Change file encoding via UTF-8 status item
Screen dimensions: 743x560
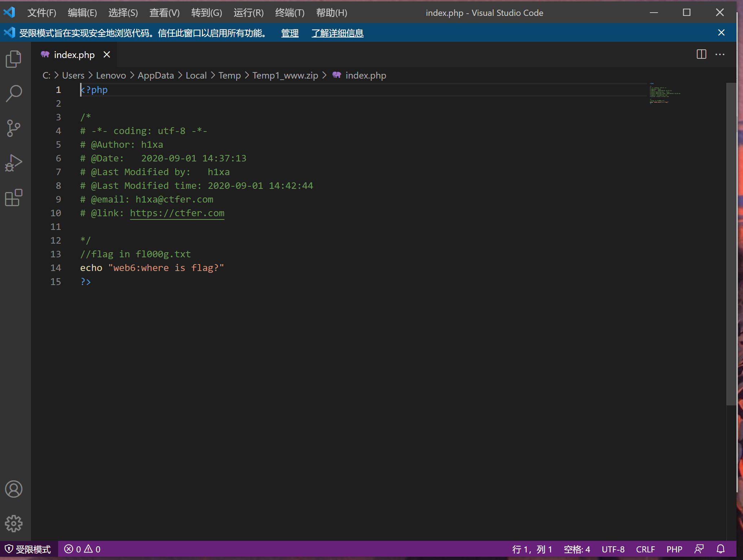613,549
